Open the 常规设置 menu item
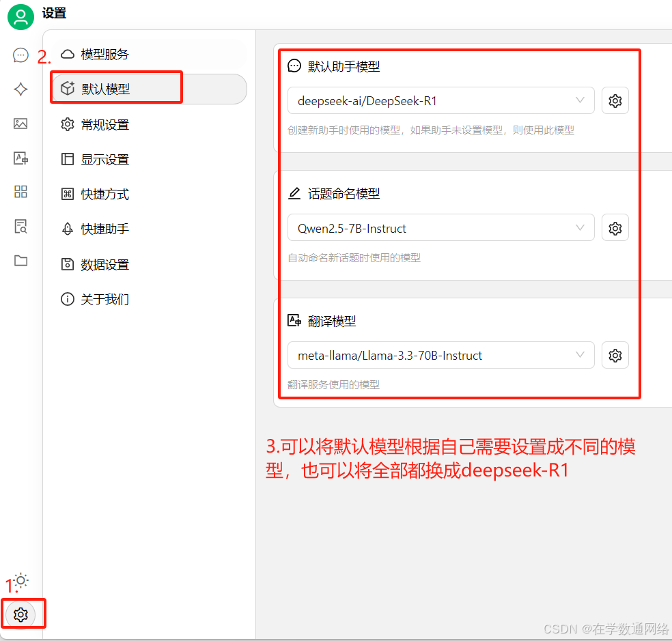The image size is (672, 641). 148,125
